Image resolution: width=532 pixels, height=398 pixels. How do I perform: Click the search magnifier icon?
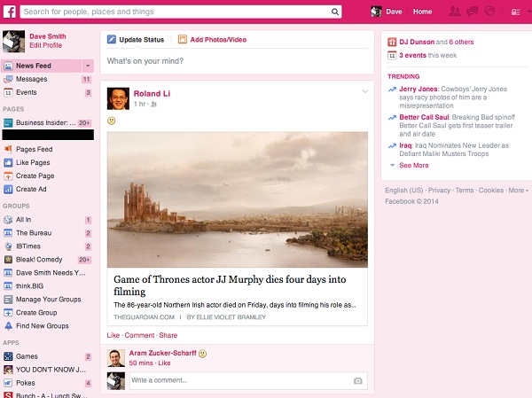pos(335,12)
